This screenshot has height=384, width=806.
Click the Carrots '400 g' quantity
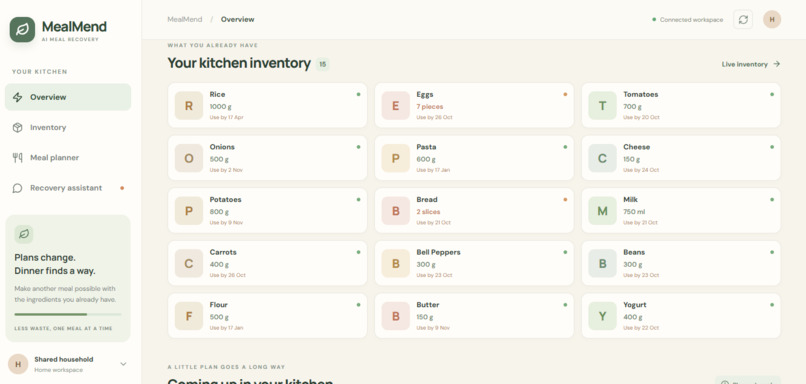219,264
